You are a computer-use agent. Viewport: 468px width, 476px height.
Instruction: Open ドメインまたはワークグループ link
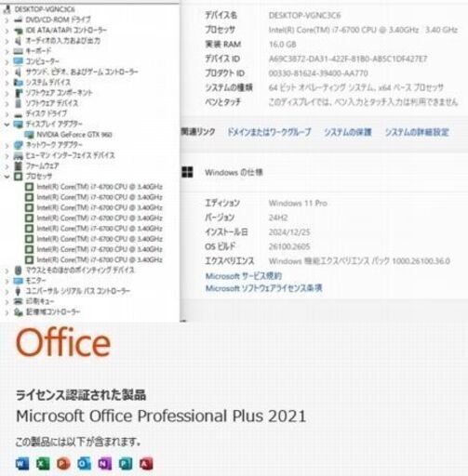coord(269,132)
